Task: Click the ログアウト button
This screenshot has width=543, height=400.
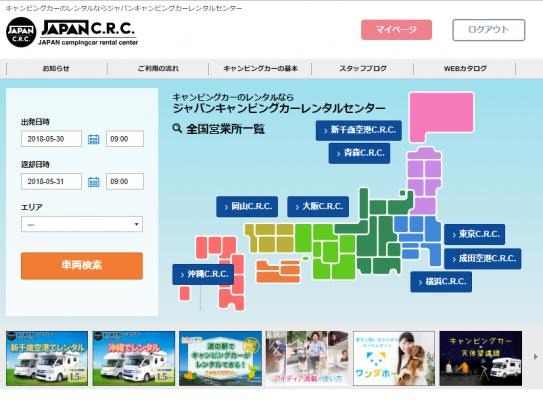Action: tap(489, 30)
